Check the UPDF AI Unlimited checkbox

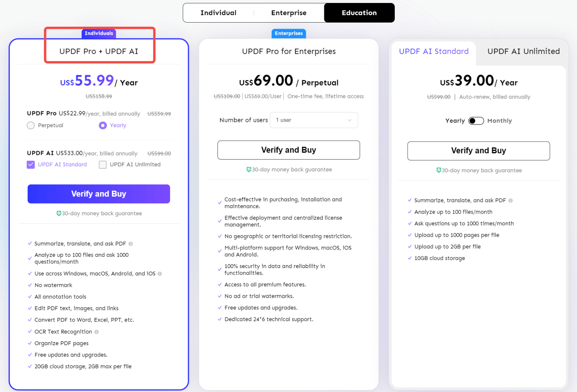(x=103, y=165)
